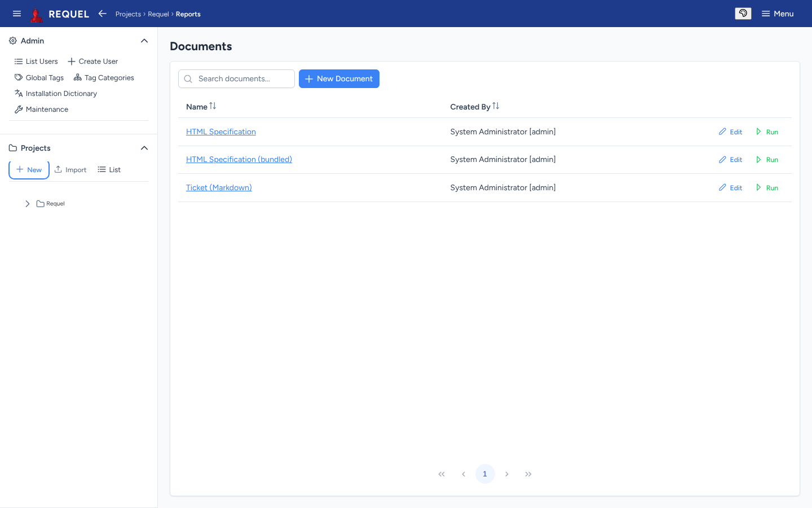Image resolution: width=812 pixels, height=508 pixels.
Task: Click the projects List button
Action: tap(109, 170)
